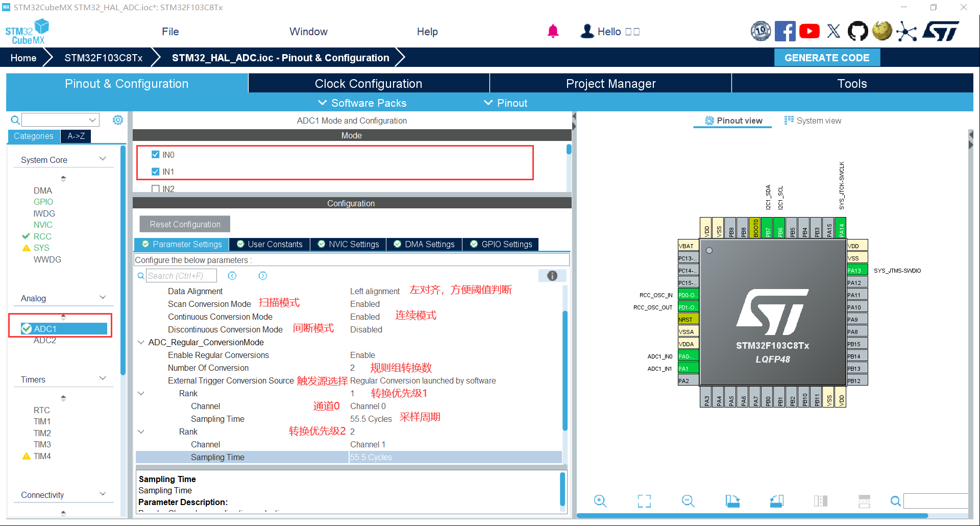The image size is (980, 526).
Task: Open the User Constants tab
Action: pyautogui.click(x=269, y=244)
